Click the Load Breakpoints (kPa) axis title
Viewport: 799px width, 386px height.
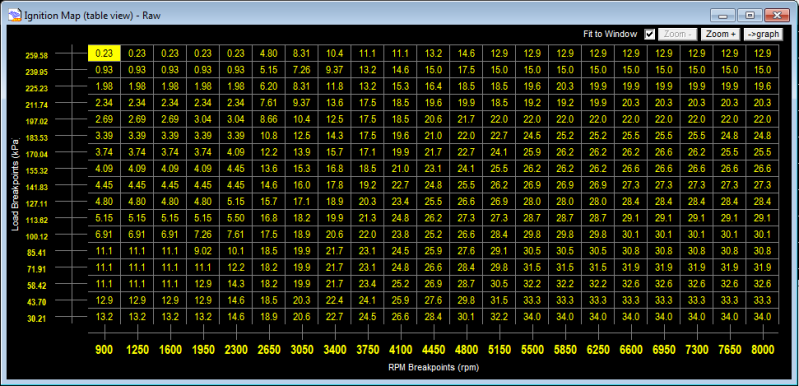click(x=15, y=184)
